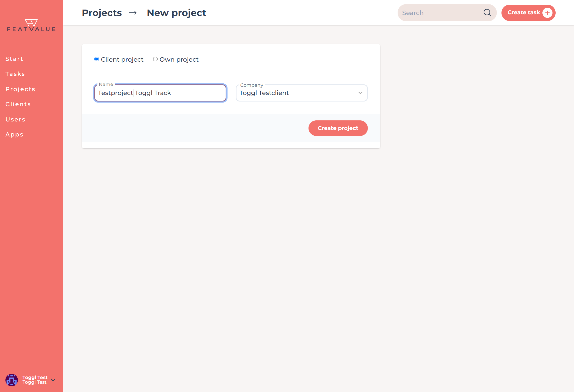Click the Apps sidebar icon
The image size is (574, 392).
coord(14,134)
